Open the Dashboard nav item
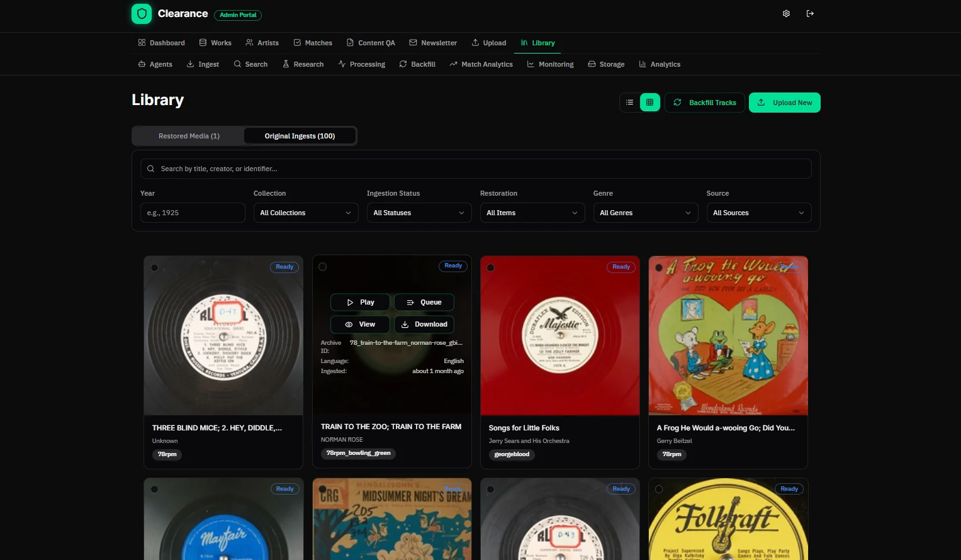 click(x=161, y=43)
